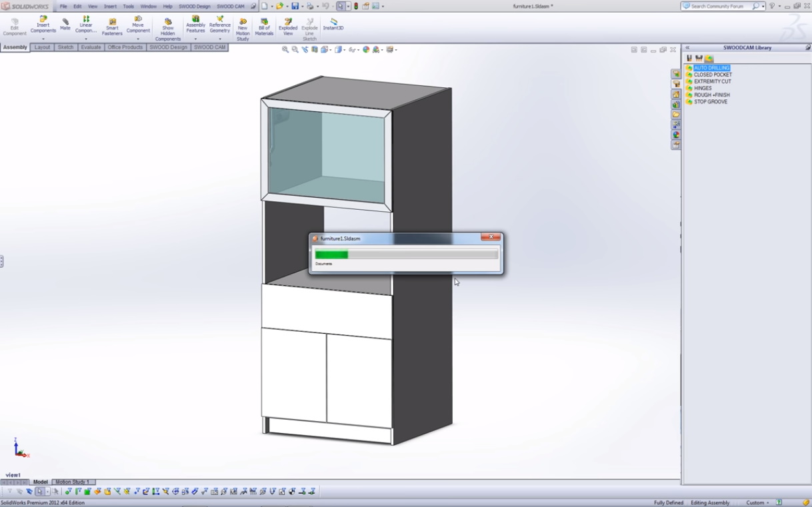Collapse the SWOODCAM Library panel
The height and width of the screenshot is (507, 812).
coord(687,48)
